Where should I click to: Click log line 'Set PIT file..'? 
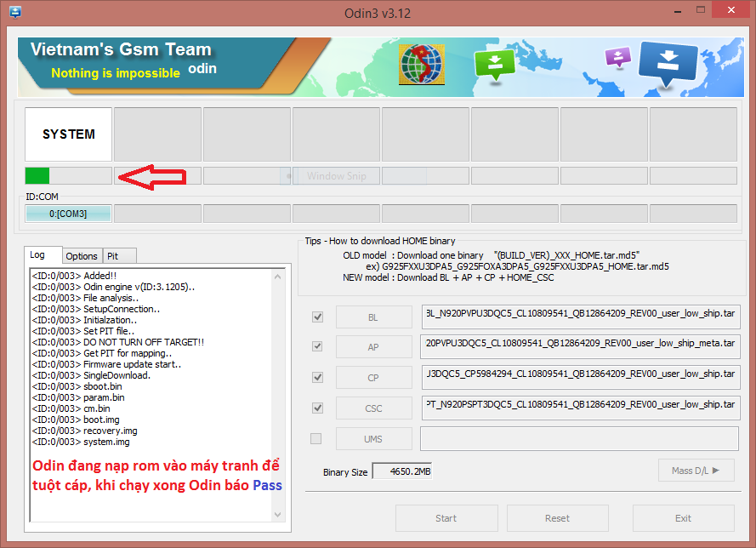(x=83, y=331)
